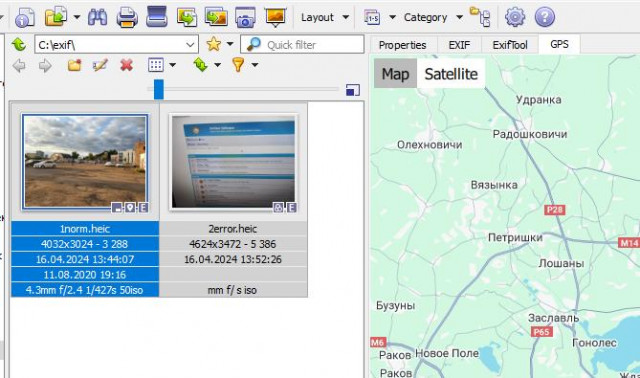
Task: Click the binoculars search icon
Action: (98, 18)
